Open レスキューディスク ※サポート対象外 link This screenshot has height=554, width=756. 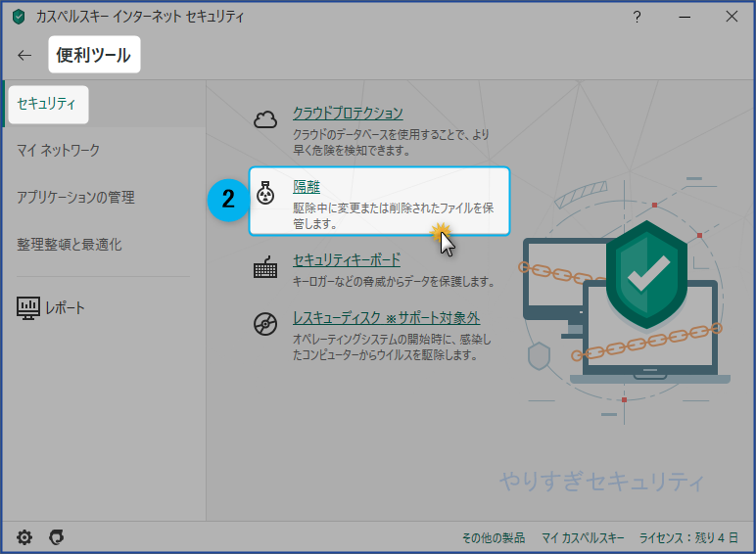pos(386,318)
